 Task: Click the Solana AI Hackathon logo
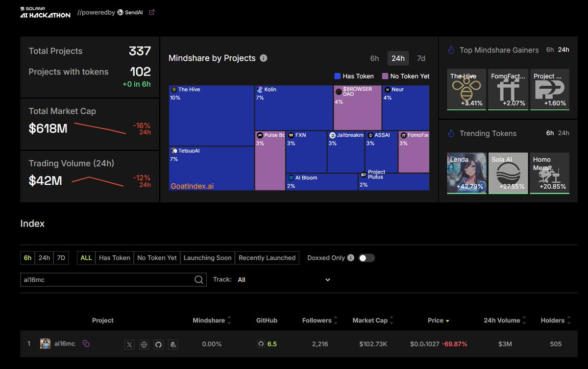click(46, 12)
